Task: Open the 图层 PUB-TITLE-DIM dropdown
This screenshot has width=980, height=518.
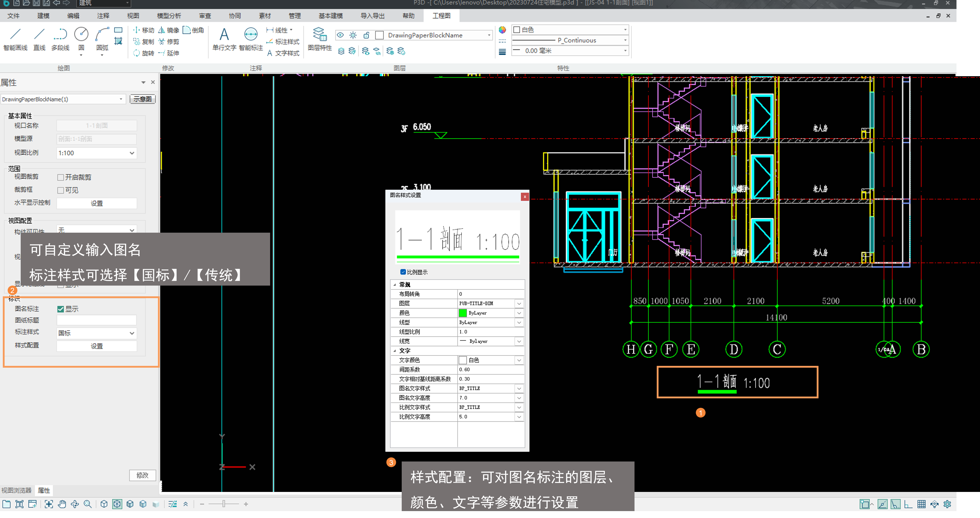Action: (x=519, y=303)
